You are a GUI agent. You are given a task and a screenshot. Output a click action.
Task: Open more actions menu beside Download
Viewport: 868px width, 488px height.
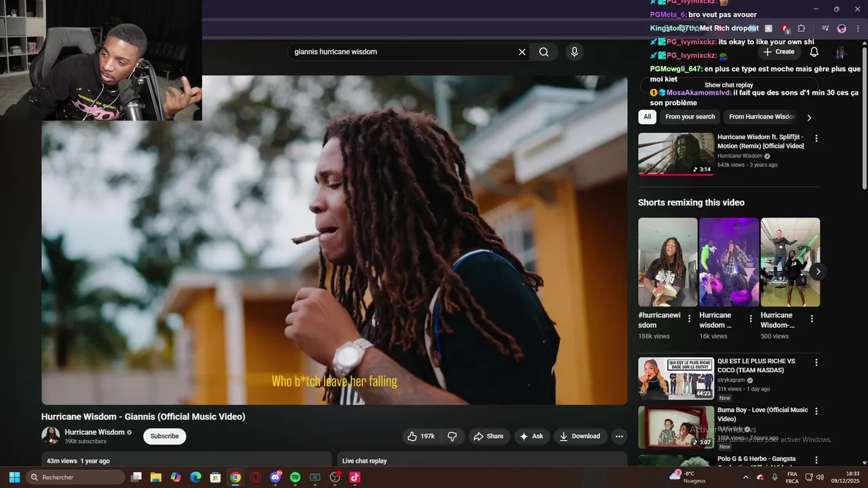[619, 436]
